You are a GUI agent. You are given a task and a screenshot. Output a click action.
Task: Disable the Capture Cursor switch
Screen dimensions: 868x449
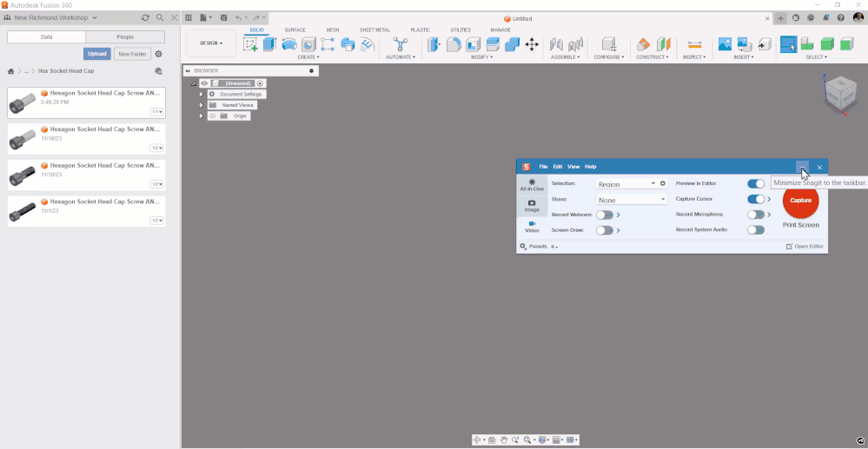click(756, 199)
